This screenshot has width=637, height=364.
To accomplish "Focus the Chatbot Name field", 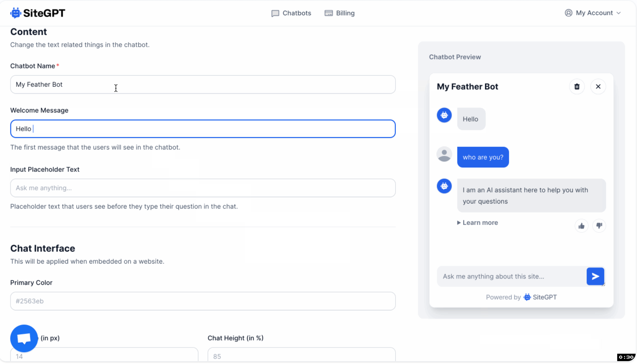I will point(203,84).
